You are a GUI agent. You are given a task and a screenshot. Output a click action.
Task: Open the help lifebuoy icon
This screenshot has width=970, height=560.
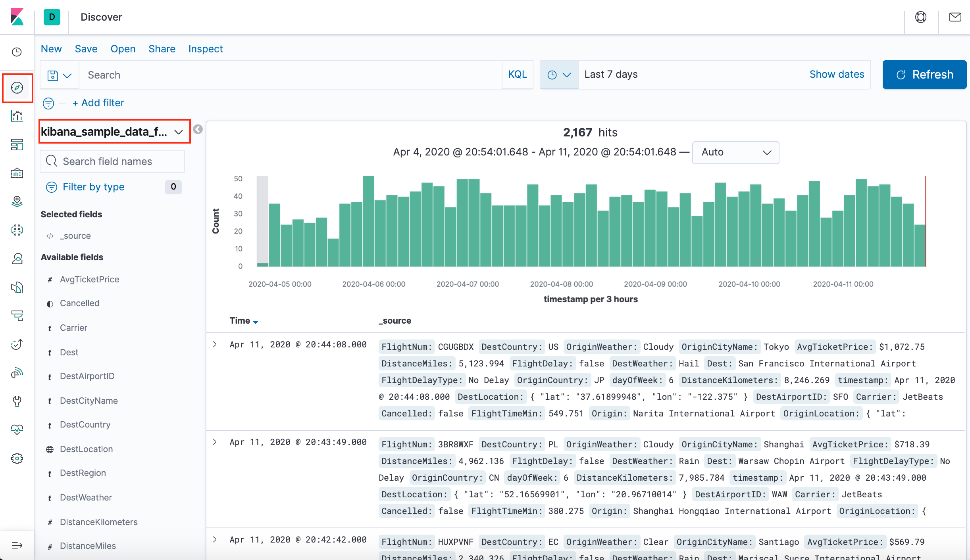pyautogui.click(x=921, y=17)
